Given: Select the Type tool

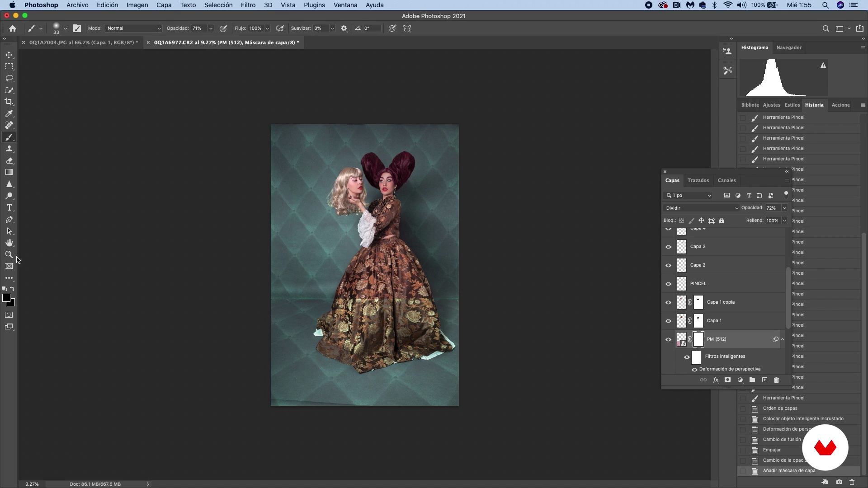Looking at the screenshot, I should pyautogui.click(x=9, y=207).
